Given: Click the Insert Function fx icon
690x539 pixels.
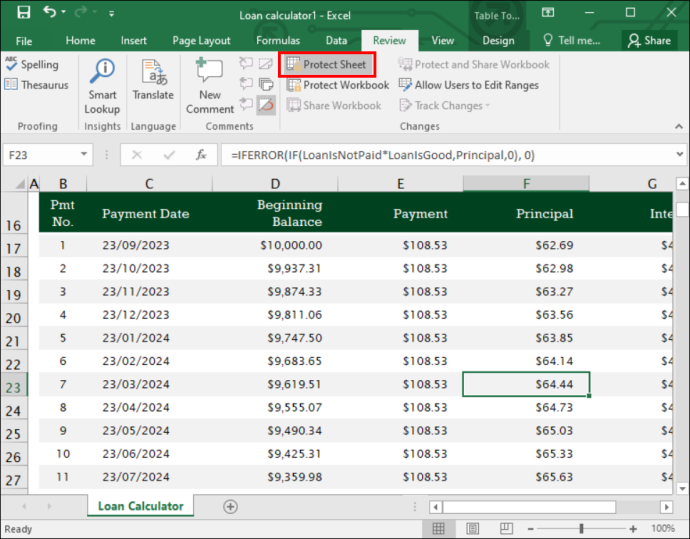Looking at the screenshot, I should (201, 154).
